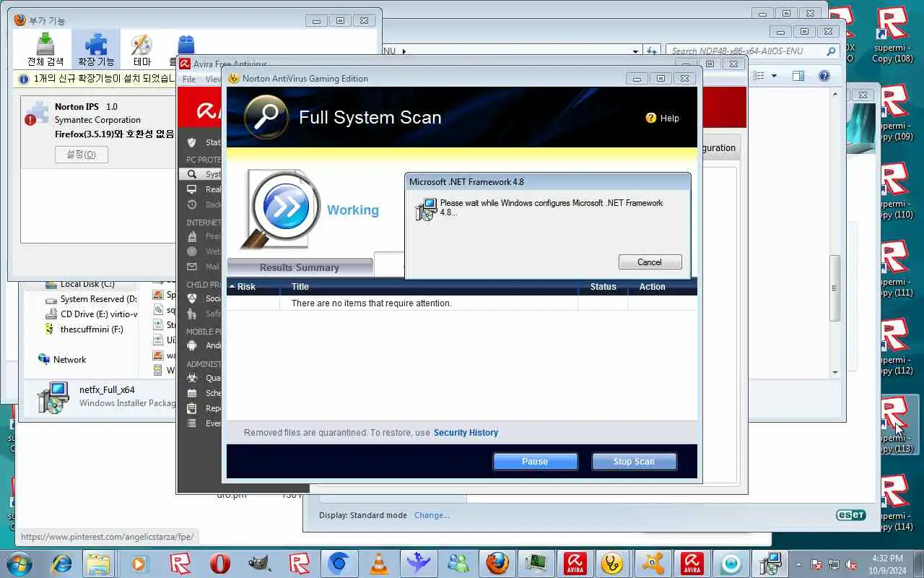Toggle the Explorer preview pane icon

pyautogui.click(x=798, y=76)
